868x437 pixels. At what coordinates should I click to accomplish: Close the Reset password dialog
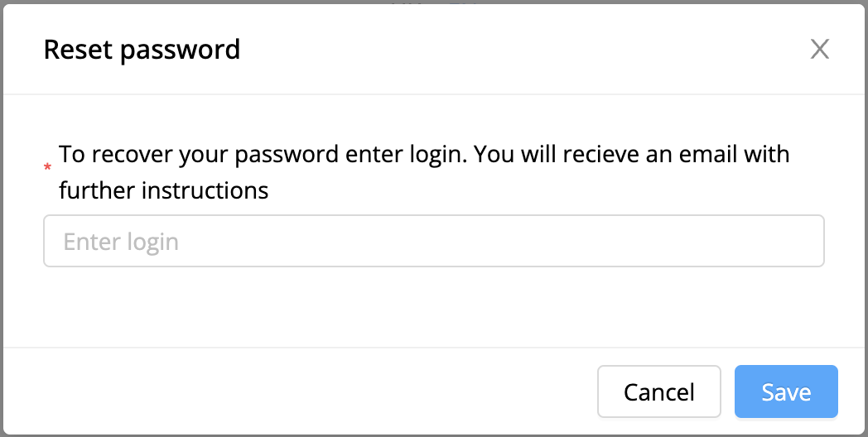pyautogui.click(x=819, y=49)
